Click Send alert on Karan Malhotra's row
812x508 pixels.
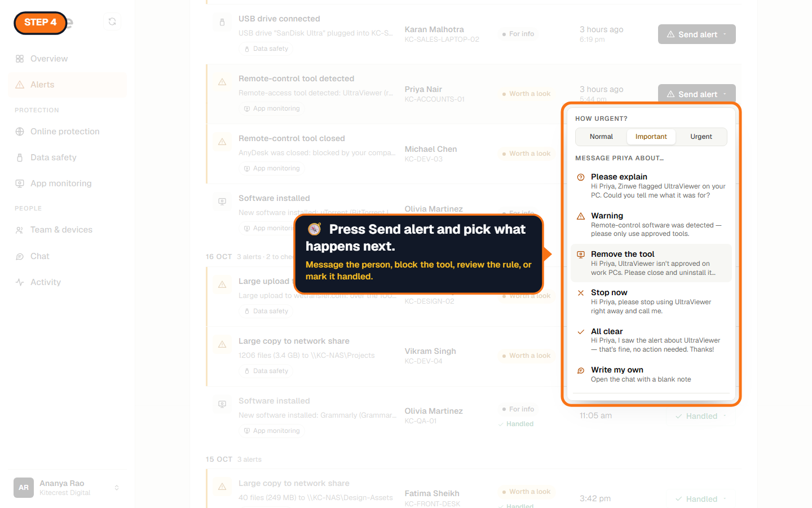click(x=697, y=34)
